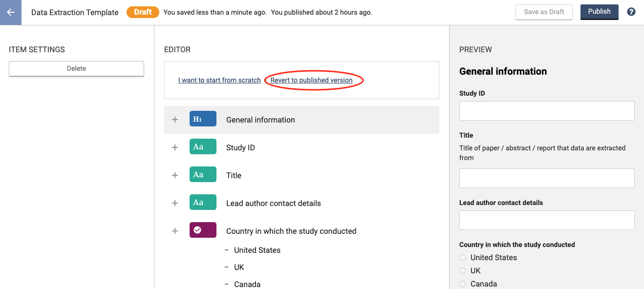
Task: Click the Draft status badge
Action: (143, 12)
